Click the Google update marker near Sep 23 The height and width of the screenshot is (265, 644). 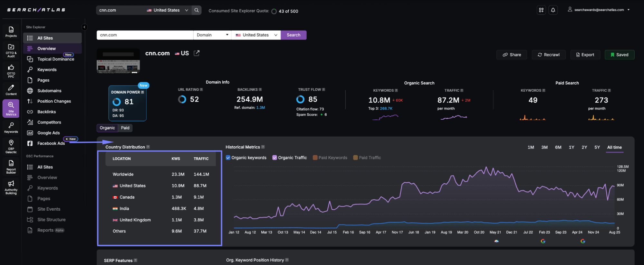coord(543,241)
